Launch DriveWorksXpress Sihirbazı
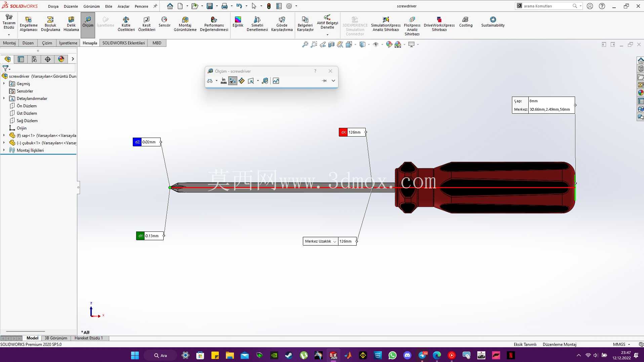Image resolution: width=644 pixels, height=362 pixels. [x=439, y=24]
